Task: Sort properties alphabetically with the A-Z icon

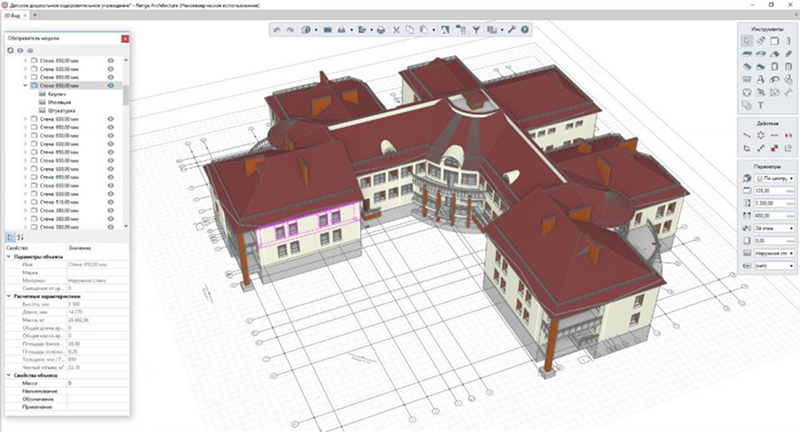Action: pyautogui.click(x=20, y=237)
